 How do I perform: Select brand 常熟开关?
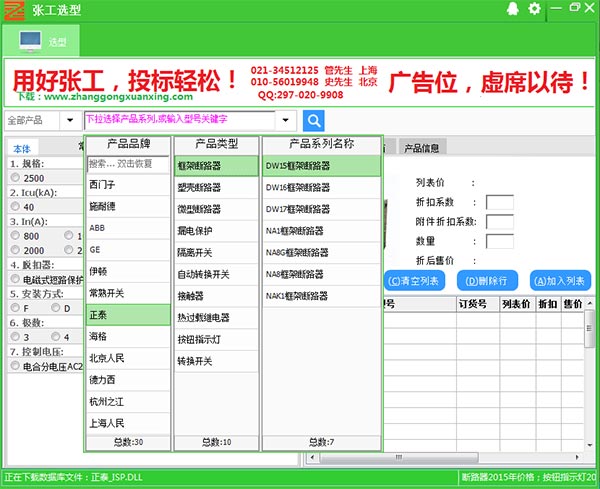[x=128, y=293]
